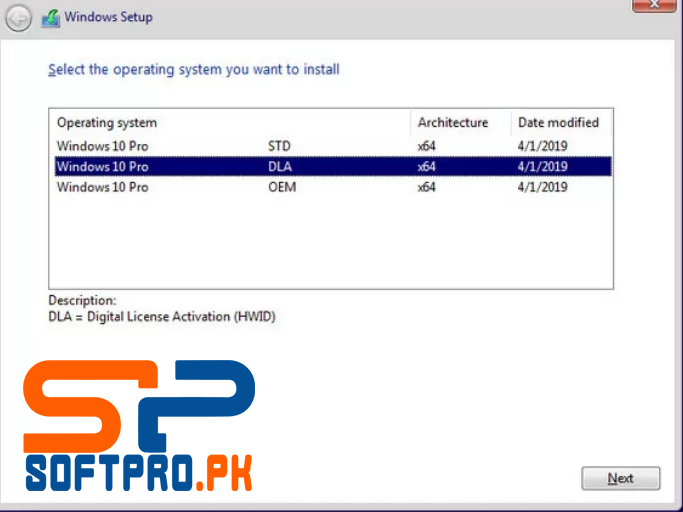Viewport: 683px width, 512px height.
Task: Click 4/1/2019 date in the STD row
Action: [x=542, y=146]
